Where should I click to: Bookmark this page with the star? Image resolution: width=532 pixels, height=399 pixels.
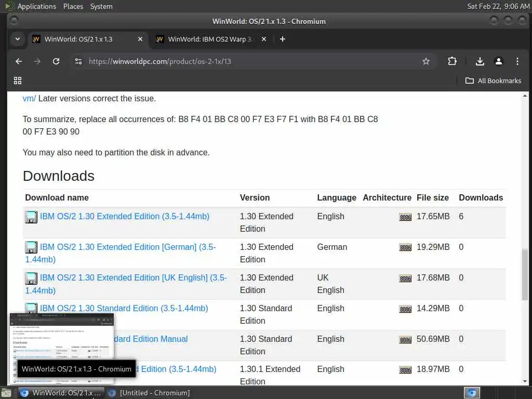coord(426,61)
